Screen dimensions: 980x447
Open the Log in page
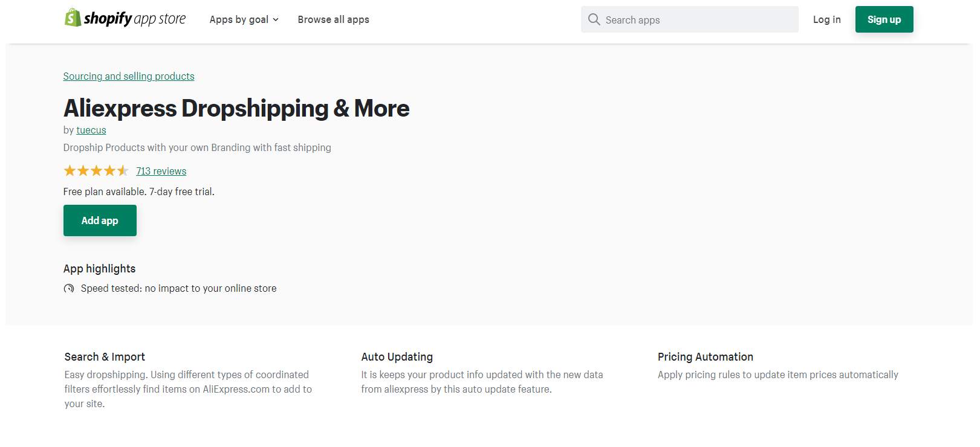point(827,19)
